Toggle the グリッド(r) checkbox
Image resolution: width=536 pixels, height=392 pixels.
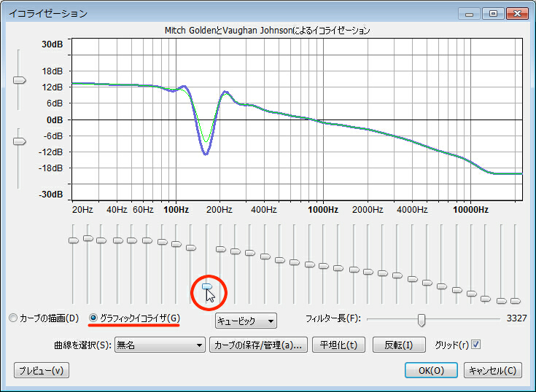[x=475, y=344]
